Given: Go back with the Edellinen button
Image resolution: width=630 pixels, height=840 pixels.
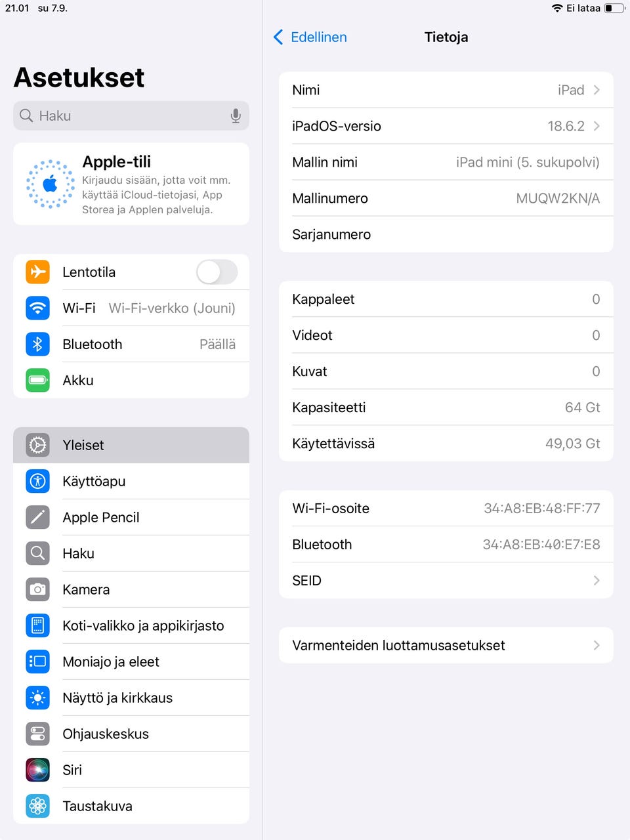Looking at the screenshot, I should coord(310,37).
